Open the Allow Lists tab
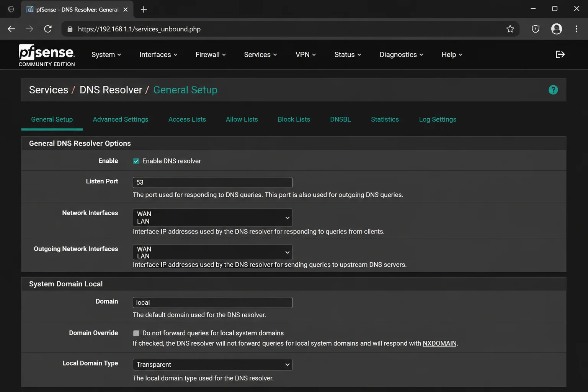 pyautogui.click(x=242, y=119)
